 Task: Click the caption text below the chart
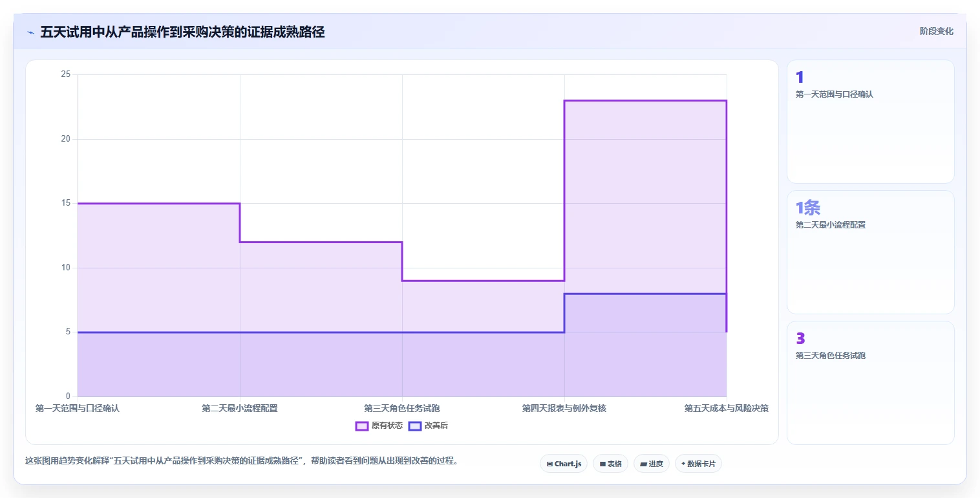pyautogui.click(x=241, y=461)
